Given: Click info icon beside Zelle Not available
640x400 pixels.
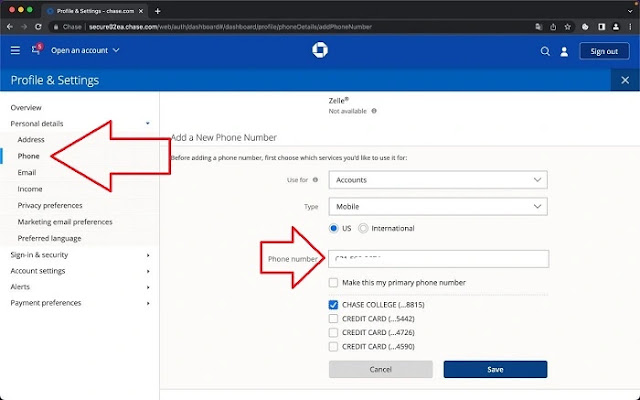Looking at the screenshot, I should point(374,111).
